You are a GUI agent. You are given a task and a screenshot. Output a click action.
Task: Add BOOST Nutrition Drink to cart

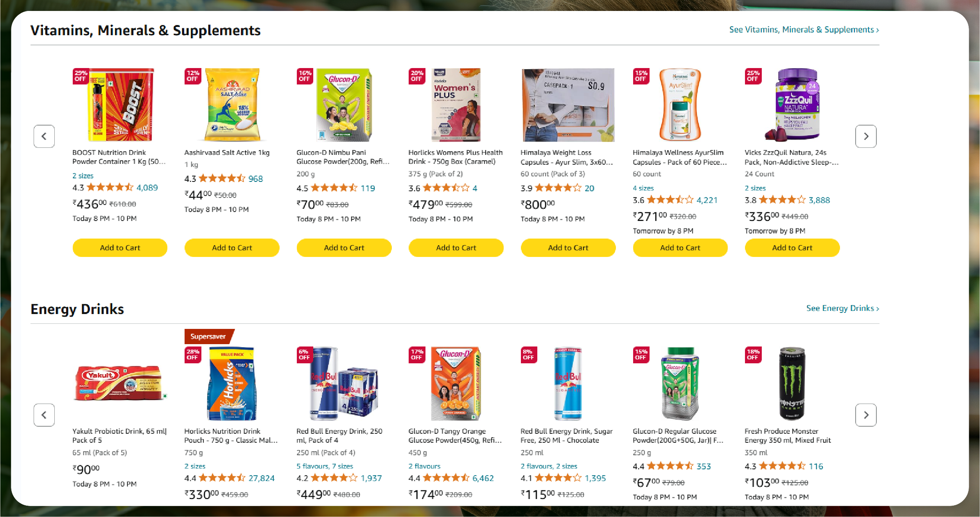click(x=120, y=248)
